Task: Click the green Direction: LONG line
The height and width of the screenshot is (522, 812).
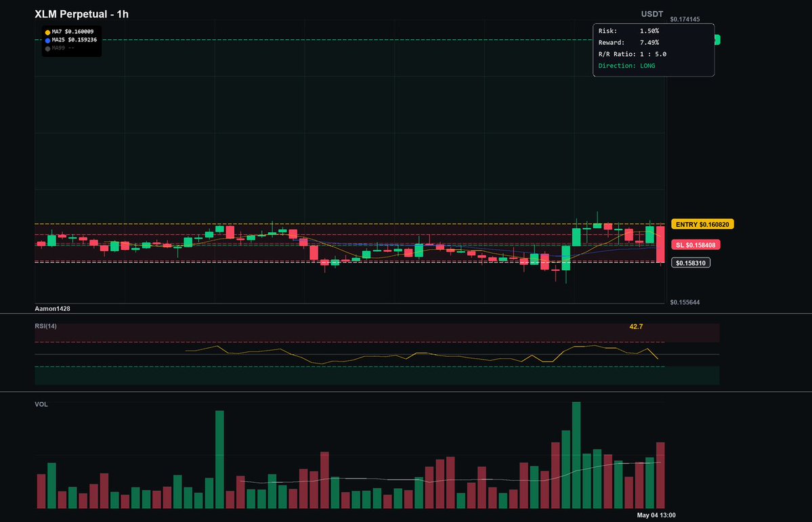Action: click(626, 66)
